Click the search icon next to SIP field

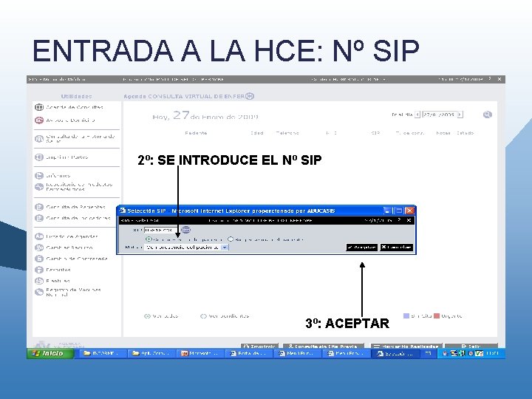coord(186,230)
